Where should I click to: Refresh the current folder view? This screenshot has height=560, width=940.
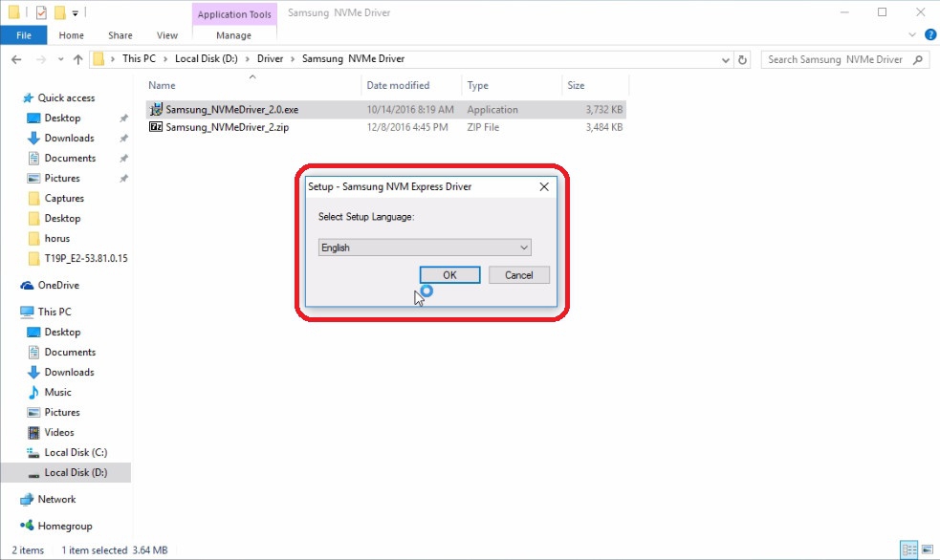(x=742, y=60)
